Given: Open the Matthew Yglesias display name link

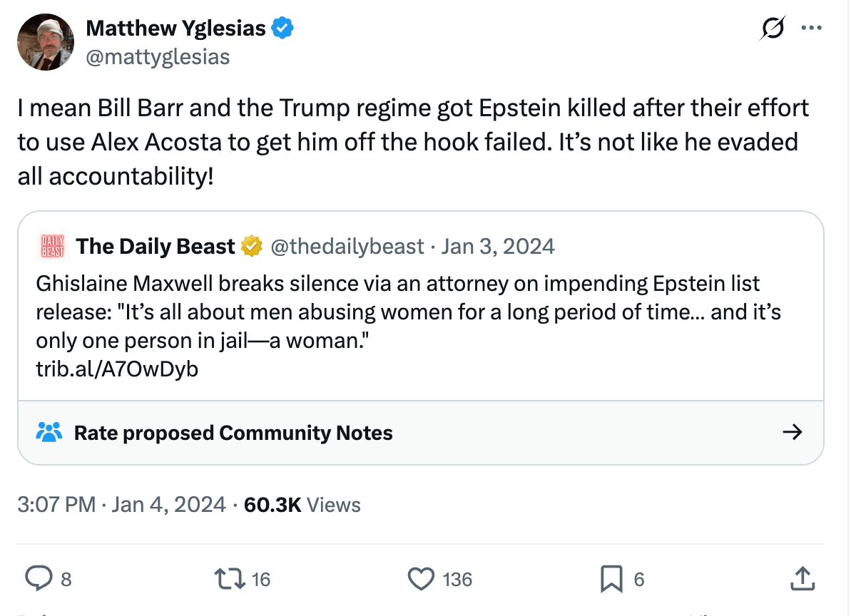Looking at the screenshot, I should click(x=175, y=29).
